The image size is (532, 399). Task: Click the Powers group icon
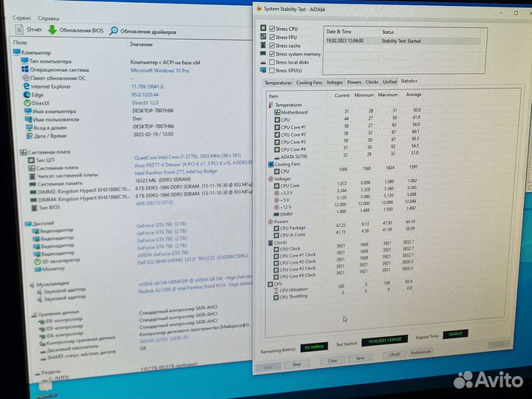270,222
